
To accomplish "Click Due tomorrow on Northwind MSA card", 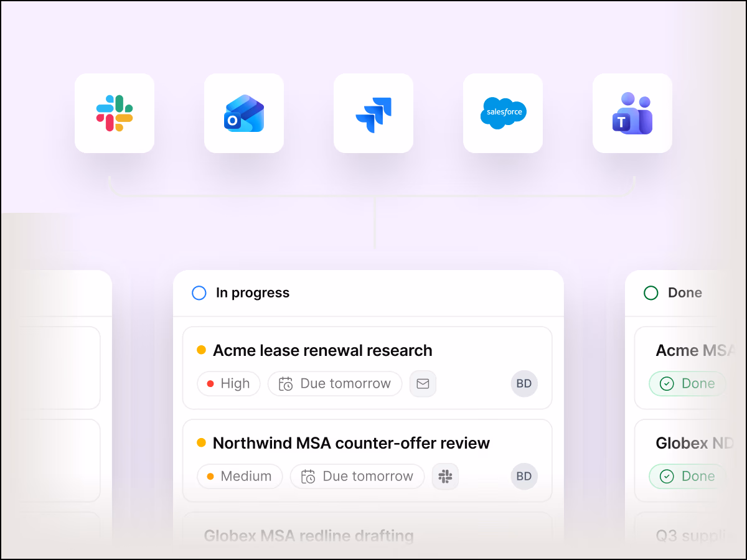I will (357, 477).
